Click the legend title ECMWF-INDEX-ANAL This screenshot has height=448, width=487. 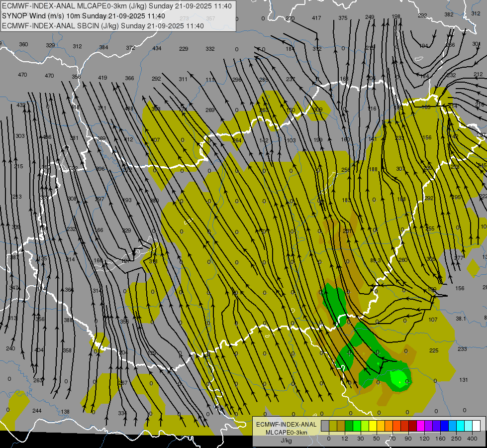click(x=287, y=425)
